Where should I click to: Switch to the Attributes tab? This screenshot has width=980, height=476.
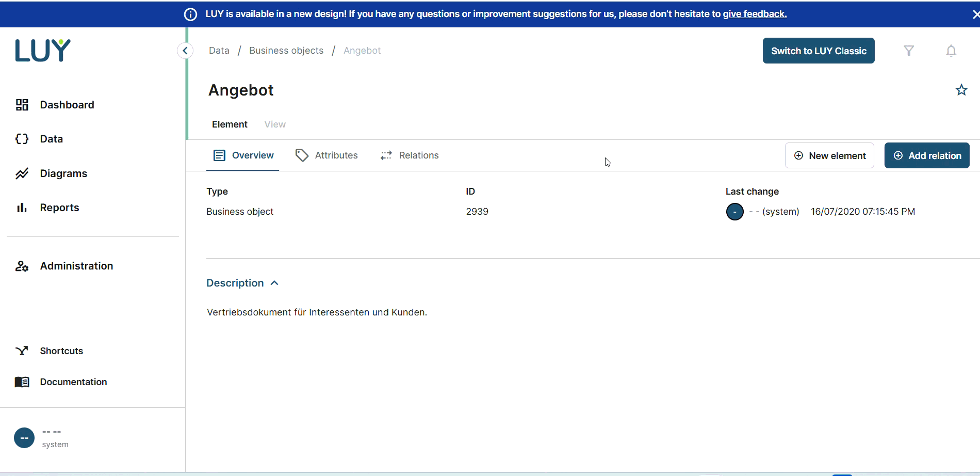click(x=327, y=155)
